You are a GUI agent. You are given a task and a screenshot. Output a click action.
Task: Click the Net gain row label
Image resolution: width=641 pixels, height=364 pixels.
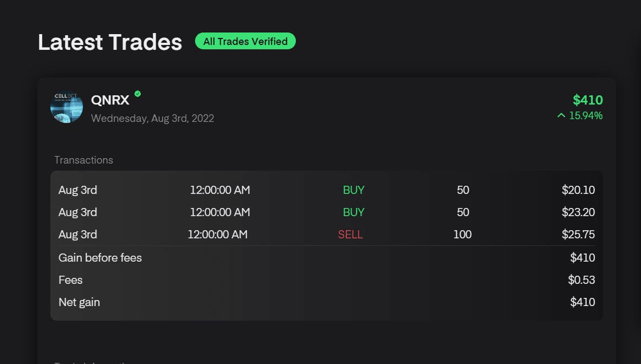pyautogui.click(x=79, y=302)
